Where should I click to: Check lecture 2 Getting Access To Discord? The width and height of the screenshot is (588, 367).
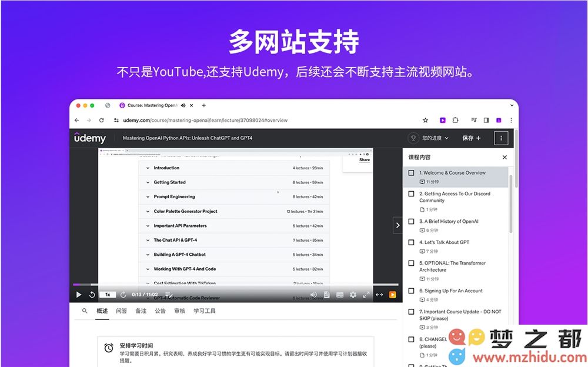tap(412, 194)
